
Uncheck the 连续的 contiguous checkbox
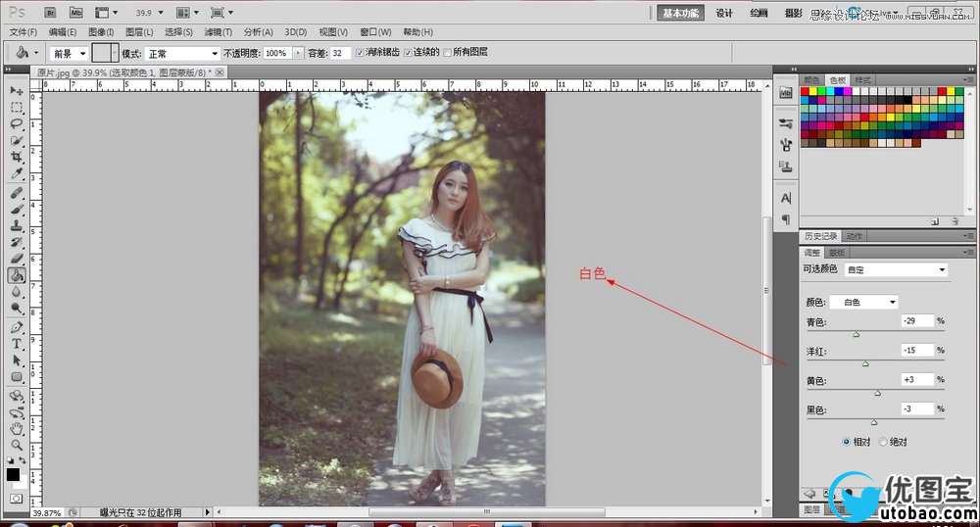408,52
